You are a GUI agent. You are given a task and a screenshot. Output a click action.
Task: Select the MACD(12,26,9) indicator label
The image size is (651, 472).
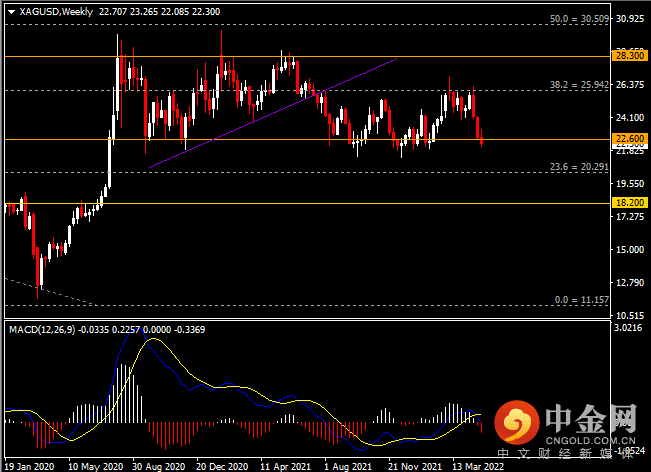[42, 330]
